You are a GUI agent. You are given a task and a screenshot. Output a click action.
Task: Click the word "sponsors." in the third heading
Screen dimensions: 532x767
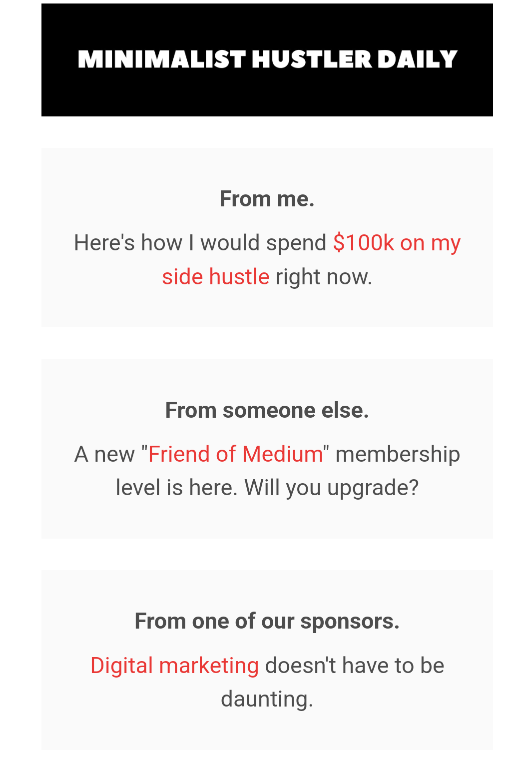350,622
